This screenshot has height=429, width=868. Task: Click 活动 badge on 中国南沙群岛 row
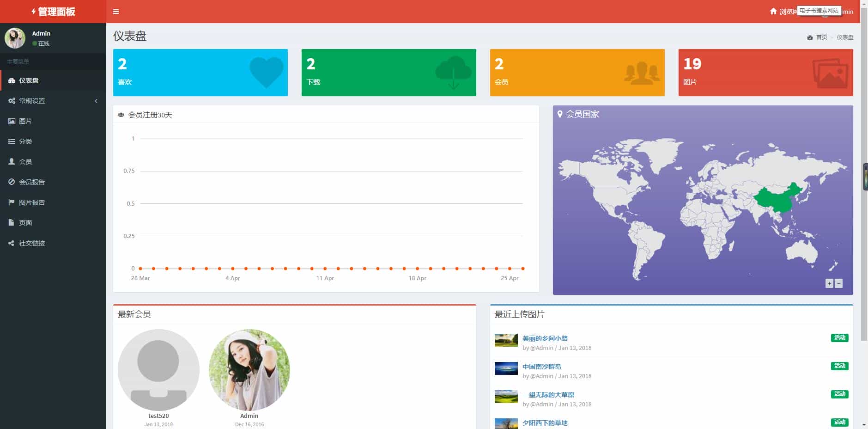(840, 366)
